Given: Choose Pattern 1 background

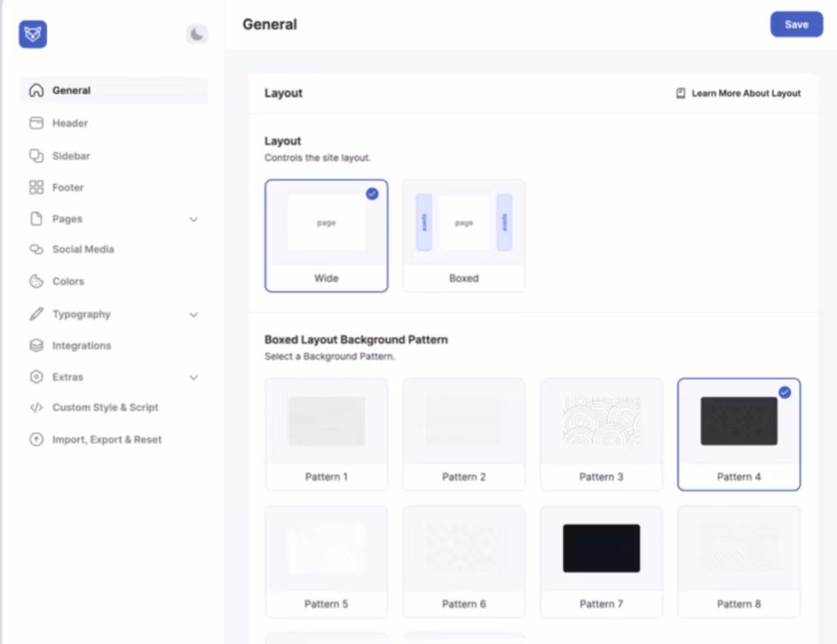Looking at the screenshot, I should [x=326, y=434].
